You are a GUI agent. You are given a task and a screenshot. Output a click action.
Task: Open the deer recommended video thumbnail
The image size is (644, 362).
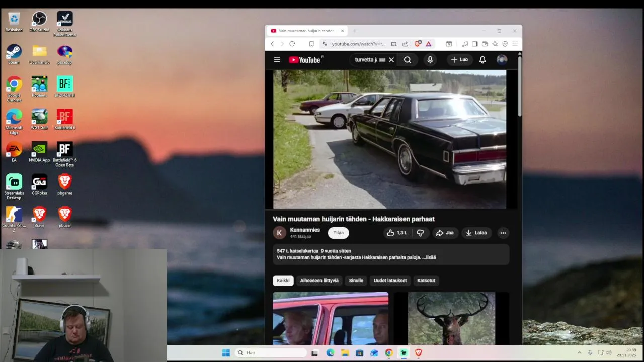pos(451,318)
